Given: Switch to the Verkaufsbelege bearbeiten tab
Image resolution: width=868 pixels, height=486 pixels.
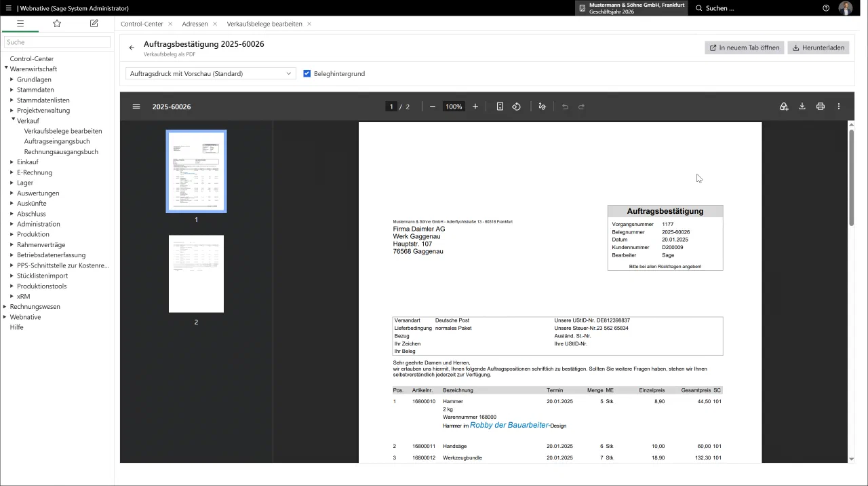Looking at the screenshot, I should point(264,24).
